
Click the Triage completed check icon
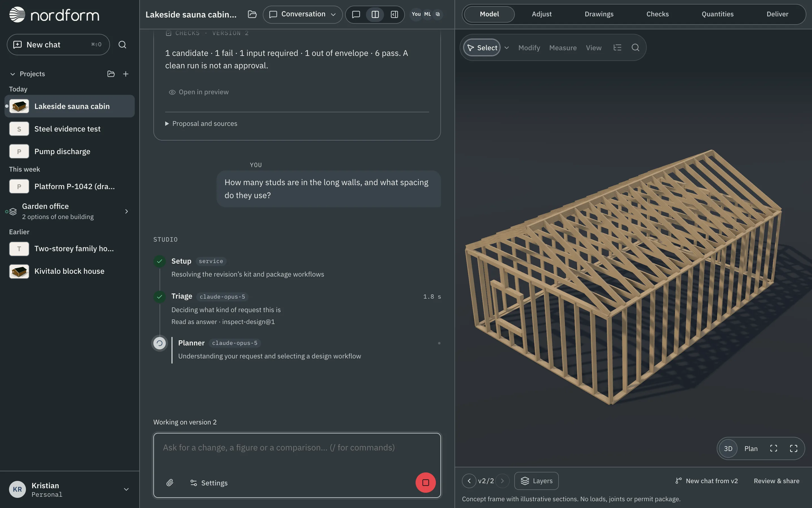160,297
